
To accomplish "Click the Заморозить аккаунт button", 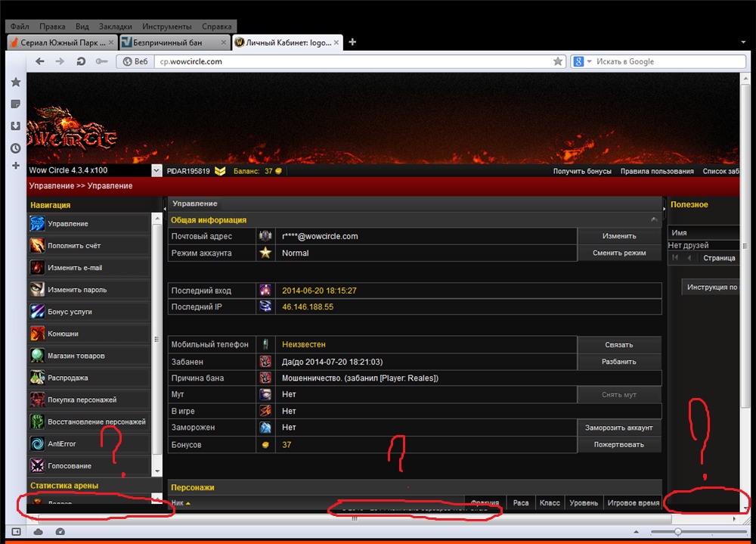I will tap(619, 427).
